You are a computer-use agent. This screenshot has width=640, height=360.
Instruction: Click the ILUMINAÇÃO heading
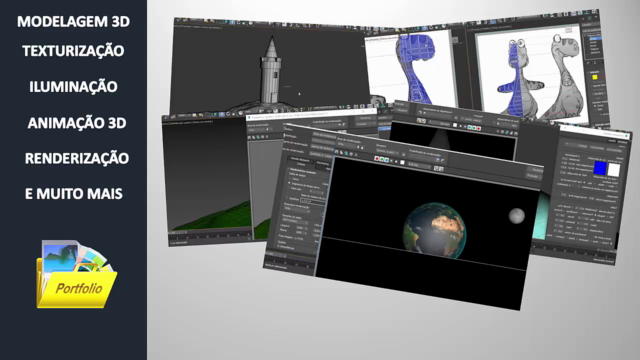73,87
